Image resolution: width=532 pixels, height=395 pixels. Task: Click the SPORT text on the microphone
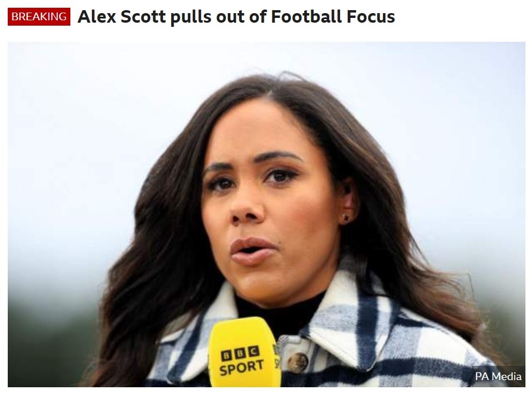241,368
